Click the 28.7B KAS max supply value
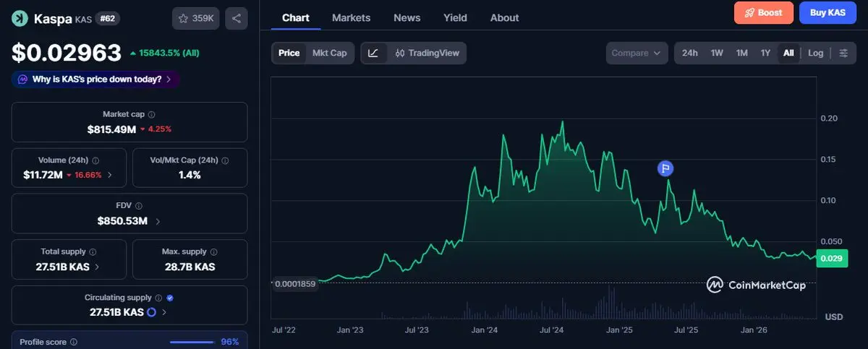This screenshot has height=349, width=868. click(x=190, y=267)
